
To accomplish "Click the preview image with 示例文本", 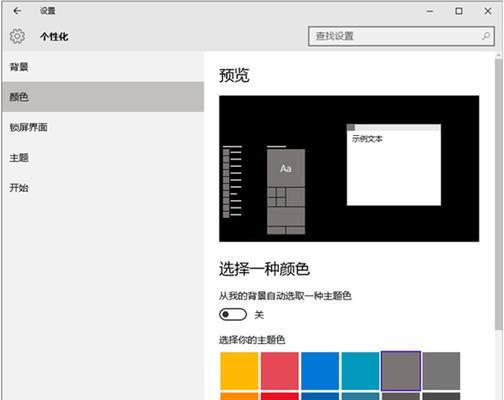I will [349, 169].
